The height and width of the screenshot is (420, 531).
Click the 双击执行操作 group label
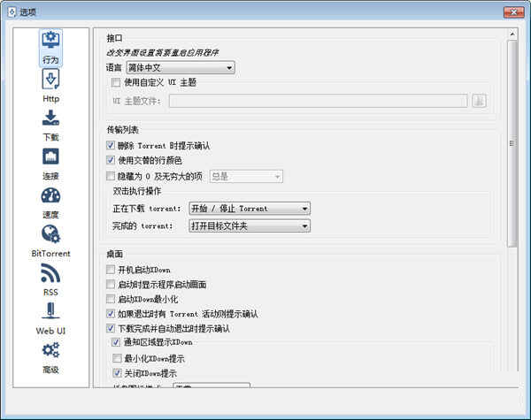click(x=137, y=191)
